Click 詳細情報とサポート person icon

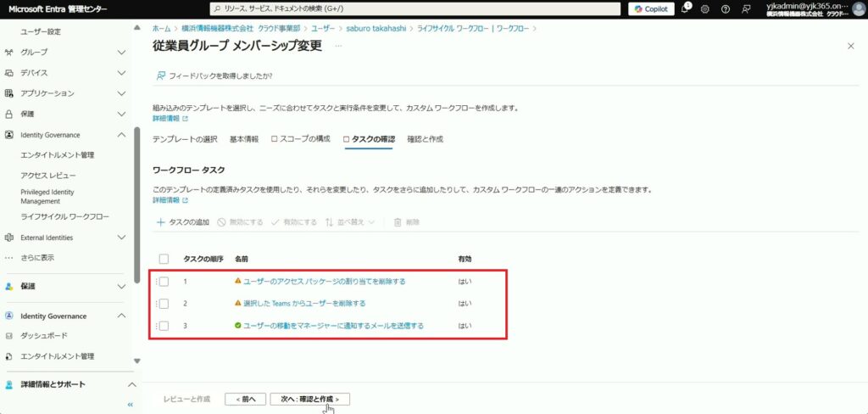coord(8,384)
